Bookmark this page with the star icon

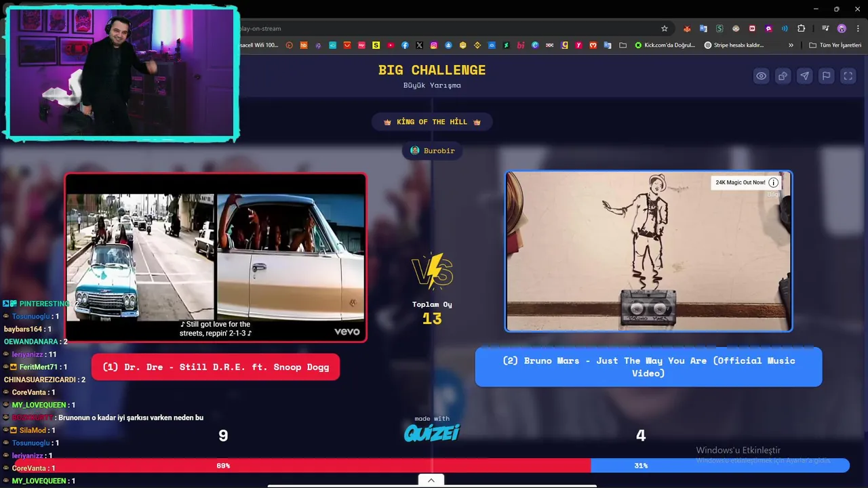pyautogui.click(x=665, y=28)
